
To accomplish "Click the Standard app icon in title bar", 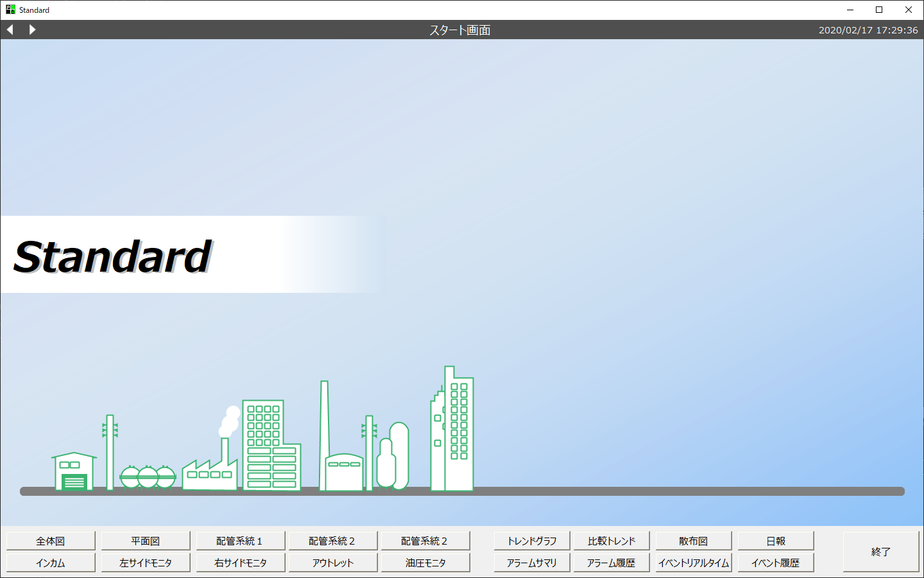I will pos(10,10).
